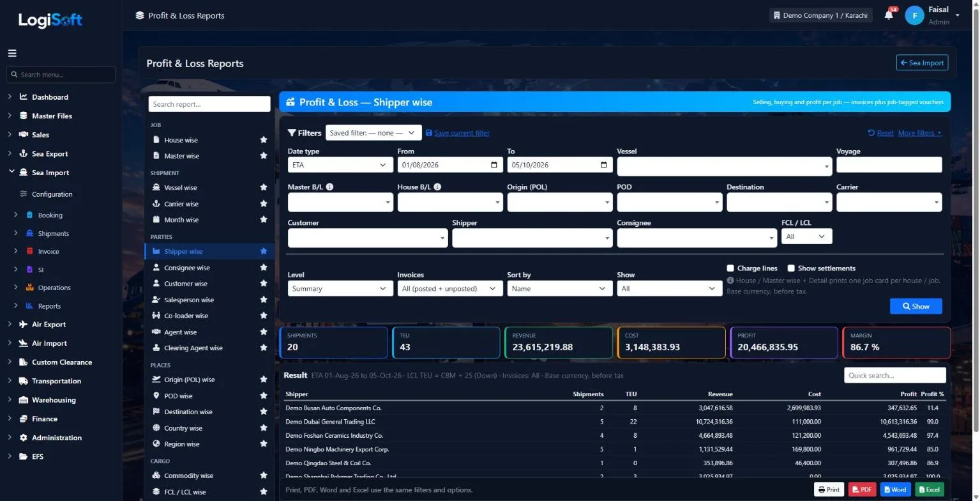Click the blue Show button
Viewport: 980px width, 501px height.
916,306
